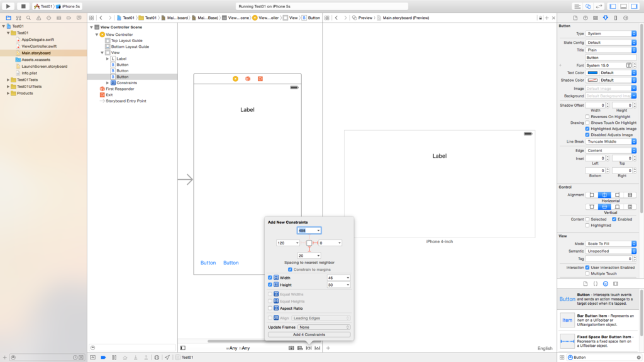644x362 pixels.
Task: Select AppDelegate.swift file
Action: pos(38,40)
